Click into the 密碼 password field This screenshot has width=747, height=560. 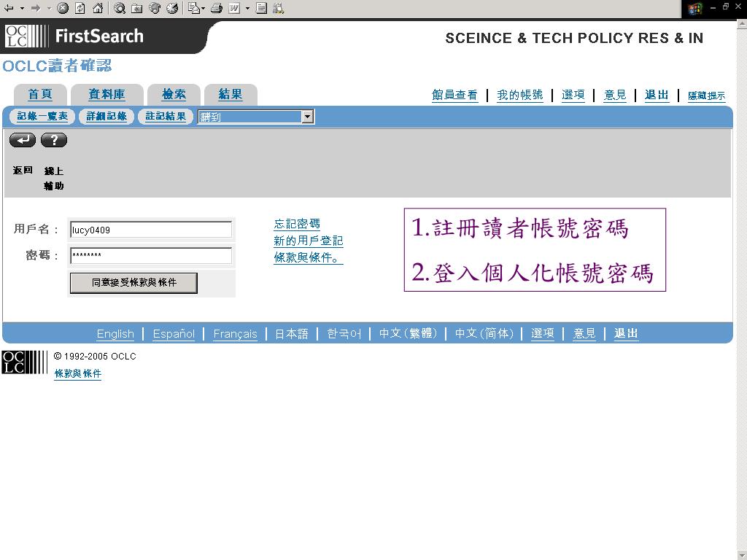pos(151,255)
